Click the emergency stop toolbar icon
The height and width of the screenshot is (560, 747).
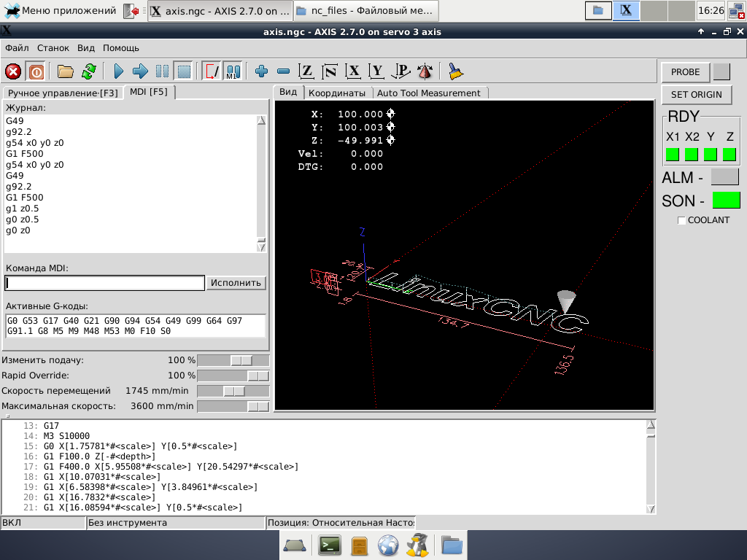[13, 71]
